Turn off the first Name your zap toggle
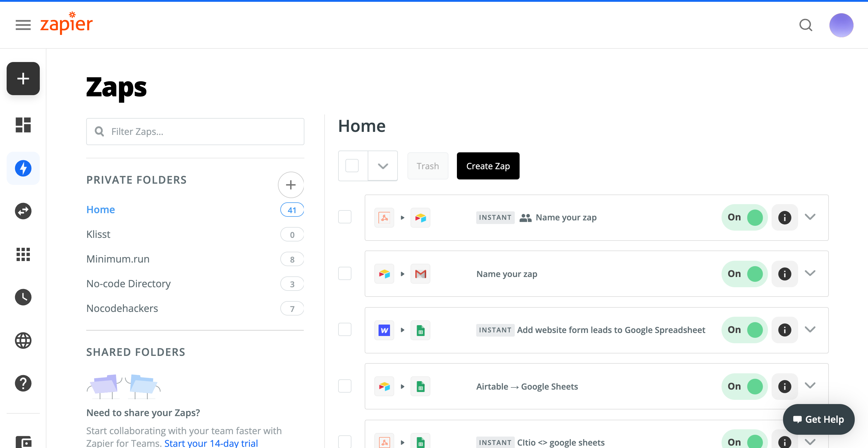This screenshot has width=868, height=448. tap(744, 217)
